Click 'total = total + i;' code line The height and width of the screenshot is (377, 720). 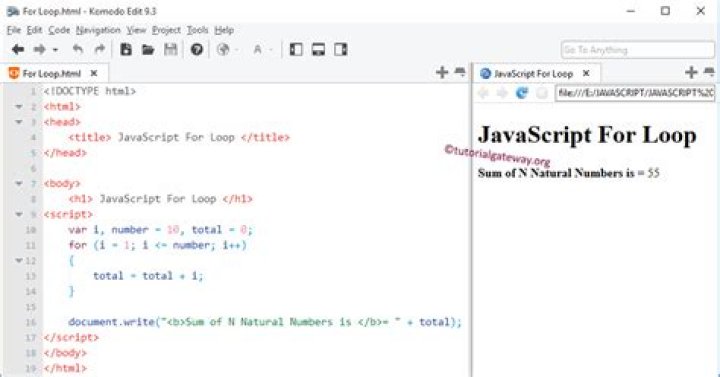pyautogui.click(x=148, y=276)
